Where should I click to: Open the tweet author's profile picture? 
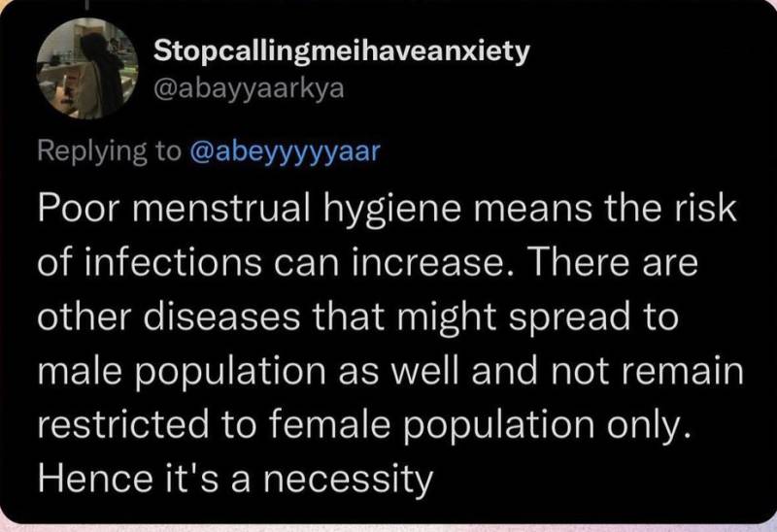click(86, 68)
